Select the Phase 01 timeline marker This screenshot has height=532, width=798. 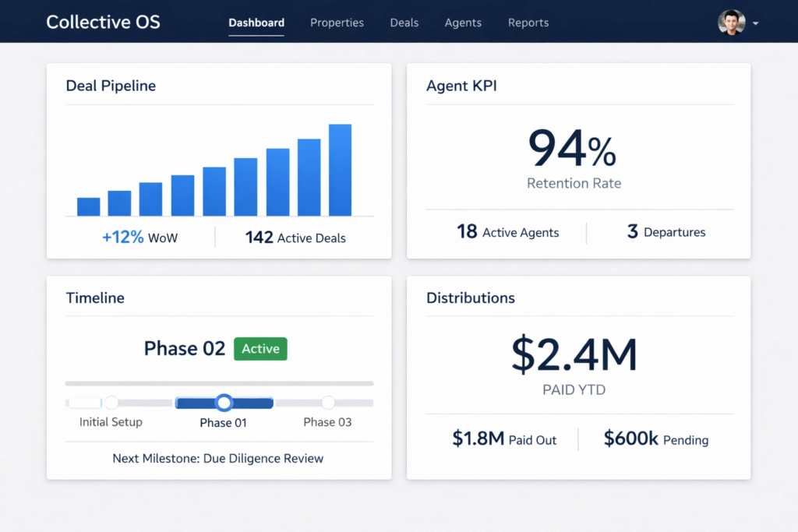(224, 403)
